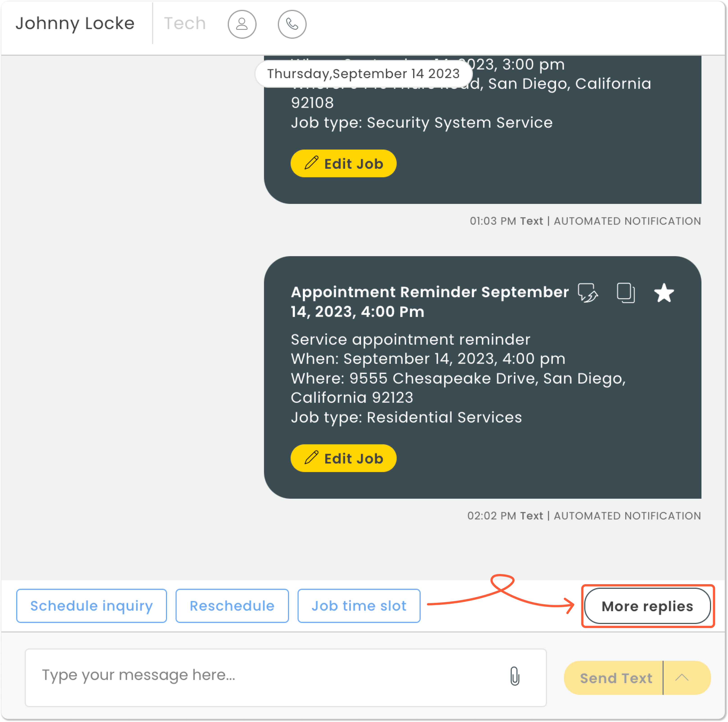Pick the Job time slot quick reply
Viewport: 728px width, 722px height.
[359, 606]
